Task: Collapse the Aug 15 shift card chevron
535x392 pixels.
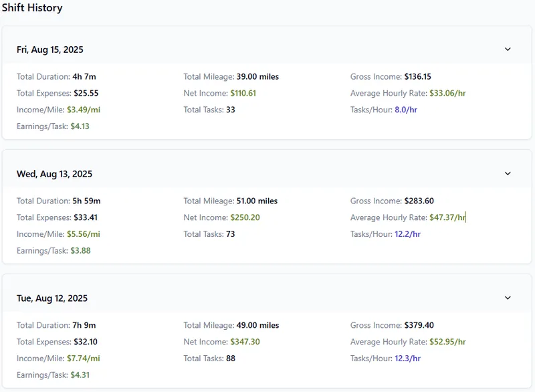Action: coord(508,49)
